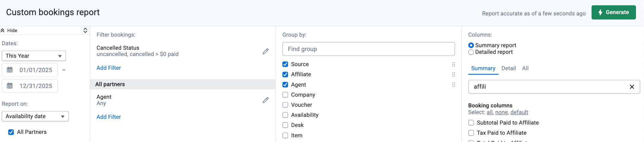Viewport: 644px width, 142px height.
Task: Click the drag handle beside Agent group
Action: 453,85
